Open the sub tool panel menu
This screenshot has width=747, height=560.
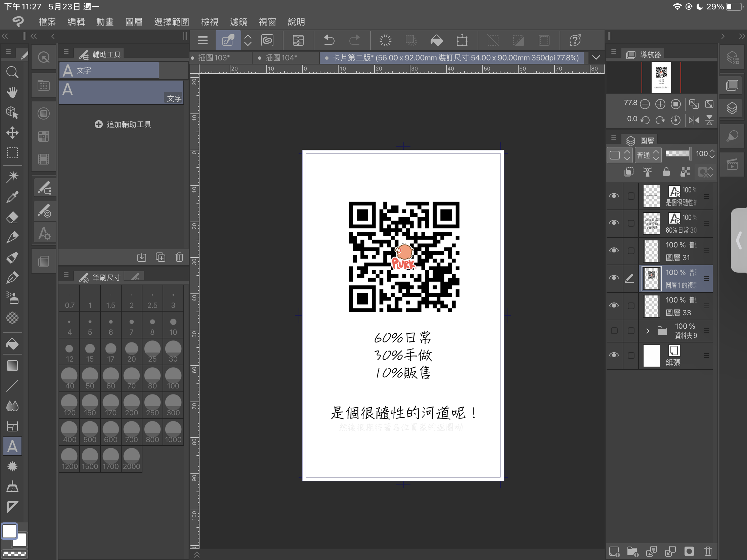66,52
